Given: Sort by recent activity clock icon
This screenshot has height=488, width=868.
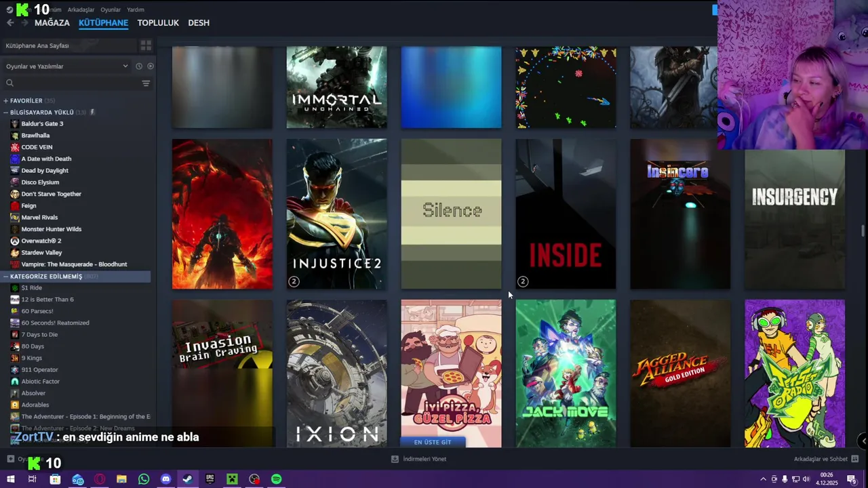Looking at the screenshot, I should coord(139,66).
